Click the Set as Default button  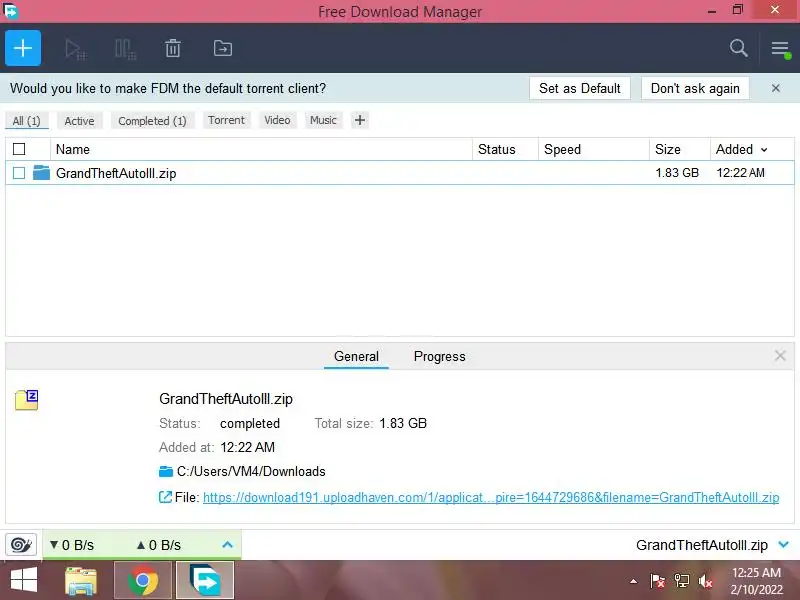pos(580,88)
